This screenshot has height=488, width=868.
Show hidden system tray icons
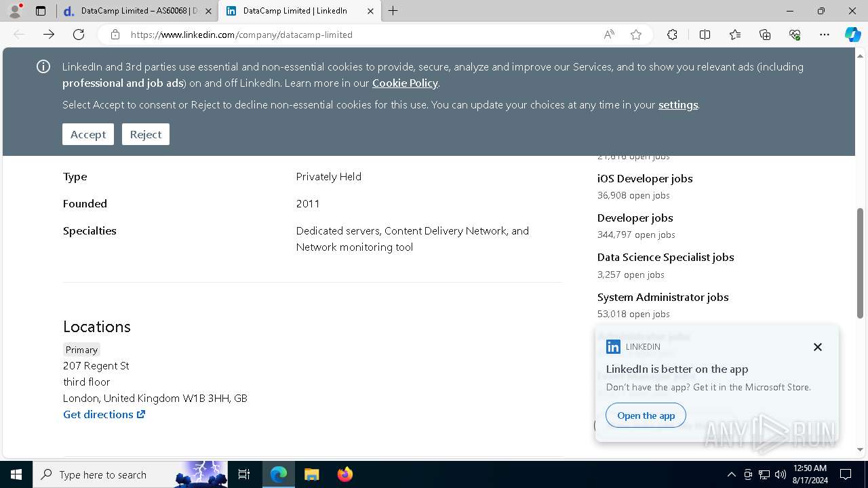pos(731,474)
